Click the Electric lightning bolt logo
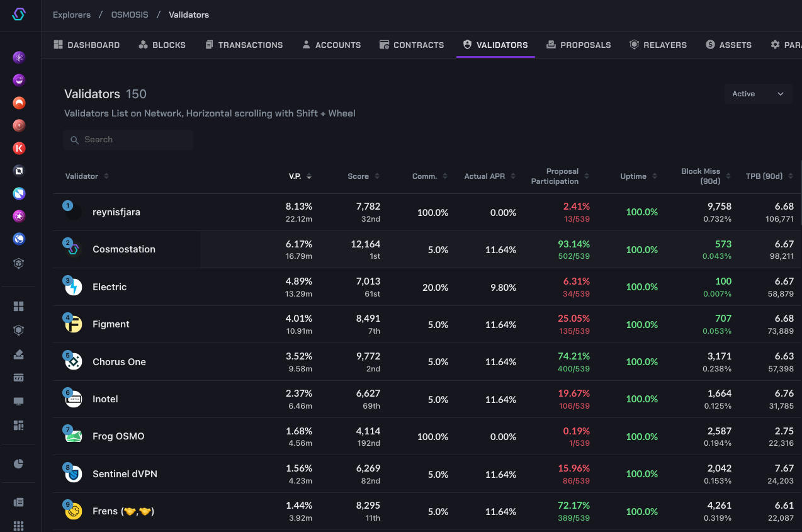 pyautogui.click(x=74, y=287)
